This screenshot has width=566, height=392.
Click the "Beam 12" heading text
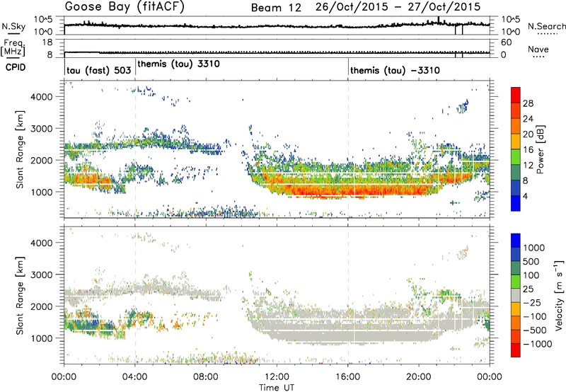tap(276, 8)
